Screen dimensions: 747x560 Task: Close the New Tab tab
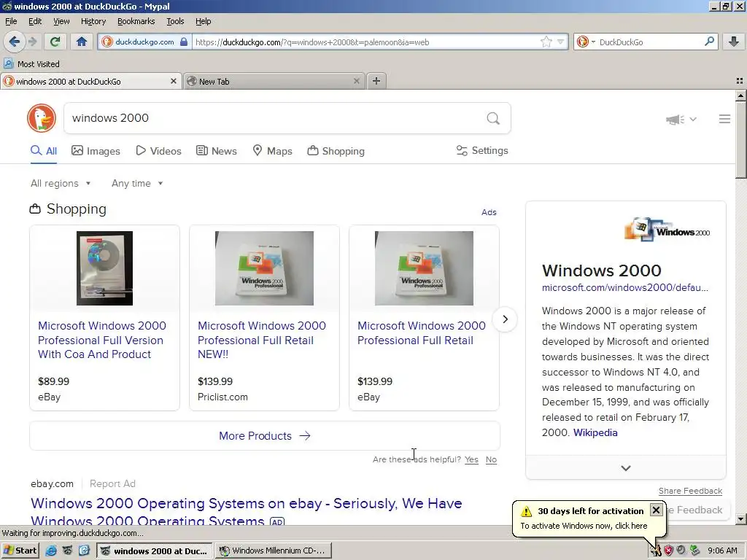(x=356, y=81)
